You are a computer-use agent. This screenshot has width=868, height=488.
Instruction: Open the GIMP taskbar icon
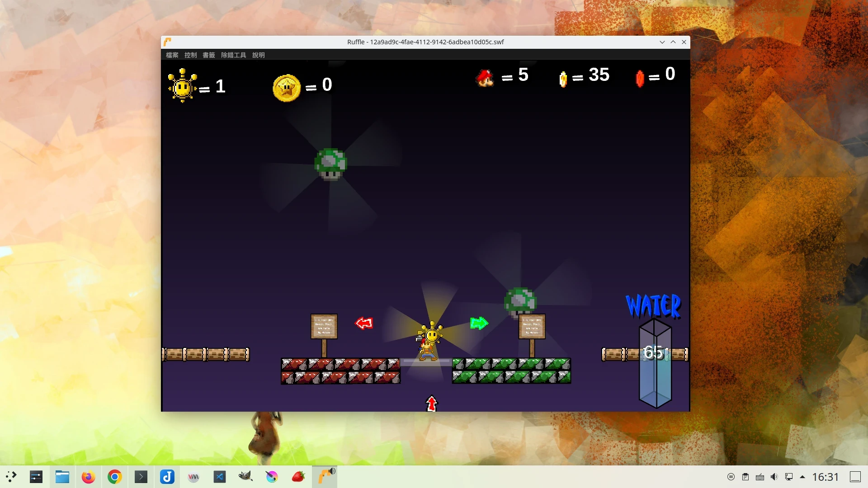click(x=245, y=477)
